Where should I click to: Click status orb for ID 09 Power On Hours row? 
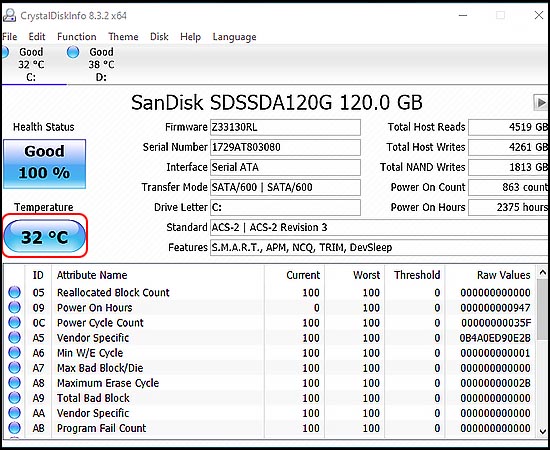(x=14, y=307)
